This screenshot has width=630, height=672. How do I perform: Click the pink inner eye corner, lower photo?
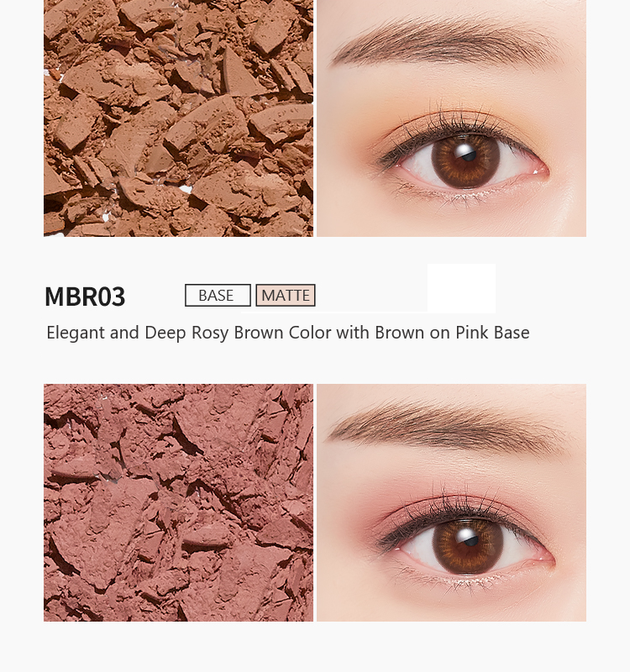(x=545, y=557)
